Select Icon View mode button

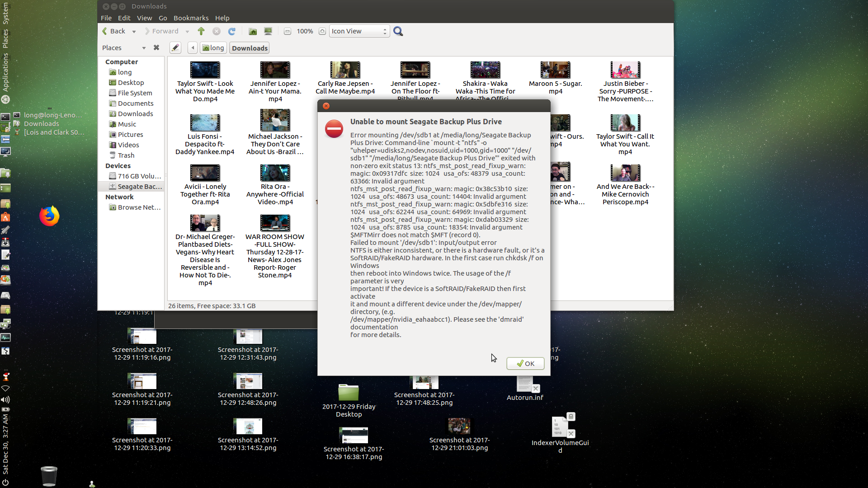[x=359, y=31]
